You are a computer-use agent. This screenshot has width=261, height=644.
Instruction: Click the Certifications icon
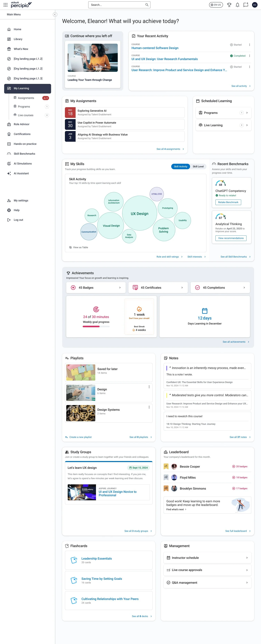[x=9, y=134]
